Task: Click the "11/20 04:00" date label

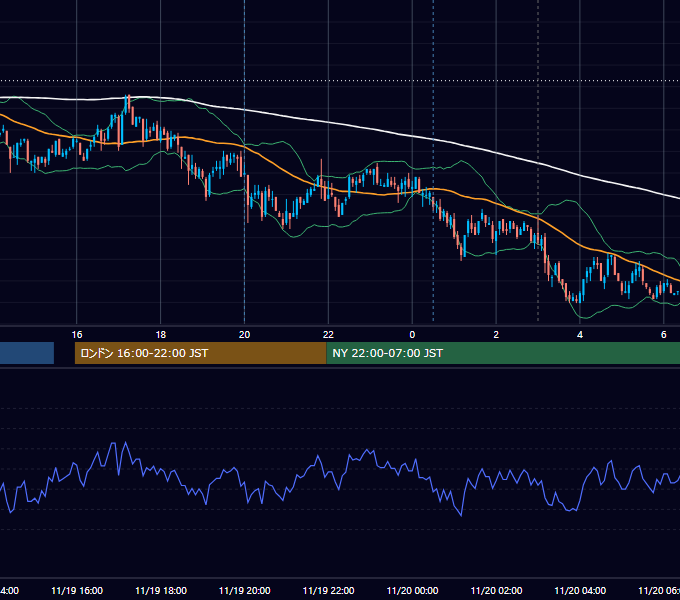Action: click(x=580, y=590)
